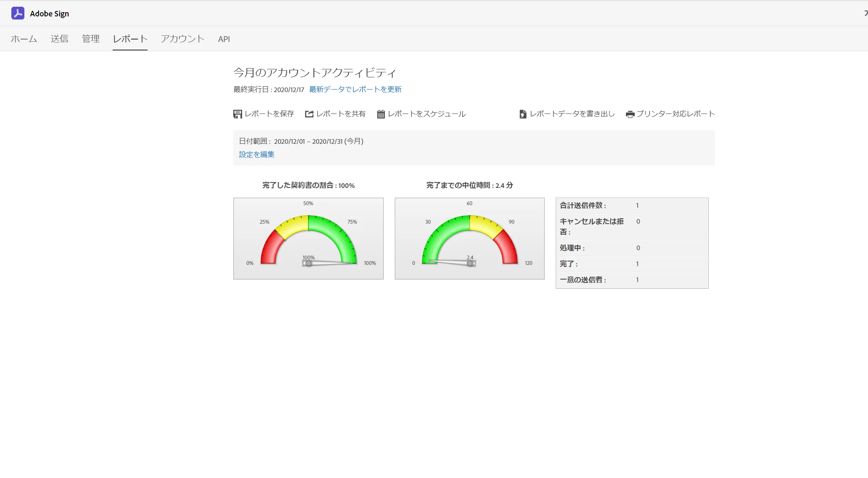Click the median completion time gauge chart
This screenshot has height=478, width=868.
[470, 238]
